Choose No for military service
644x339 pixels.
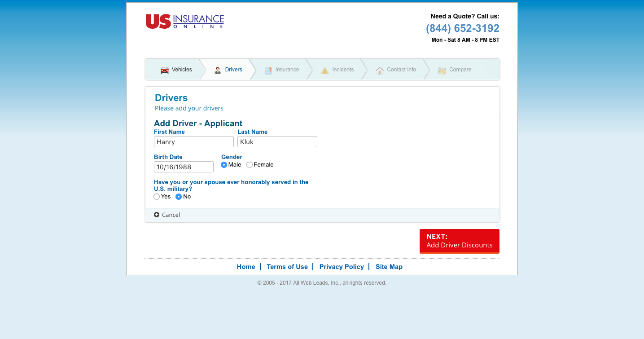click(179, 197)
